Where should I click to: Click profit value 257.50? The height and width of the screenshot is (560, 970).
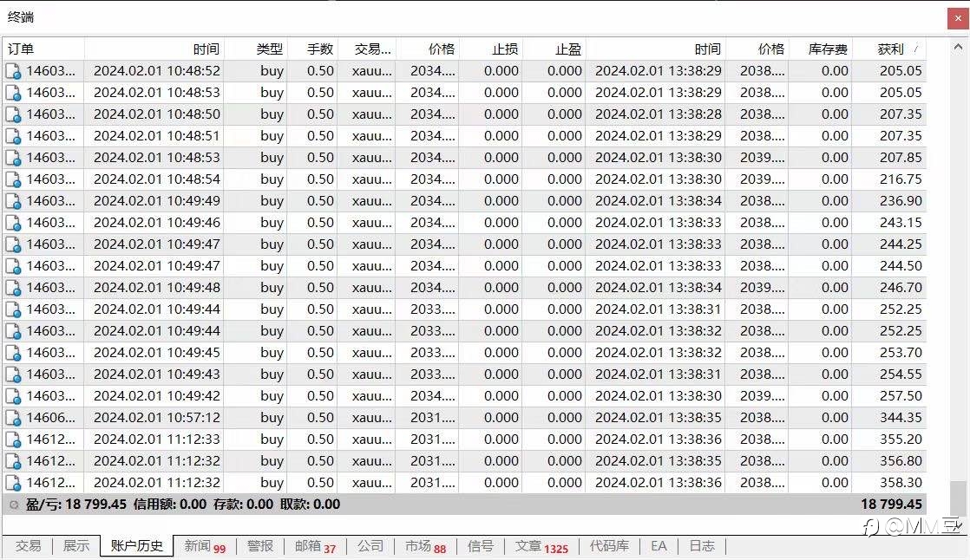coord(901,395)
